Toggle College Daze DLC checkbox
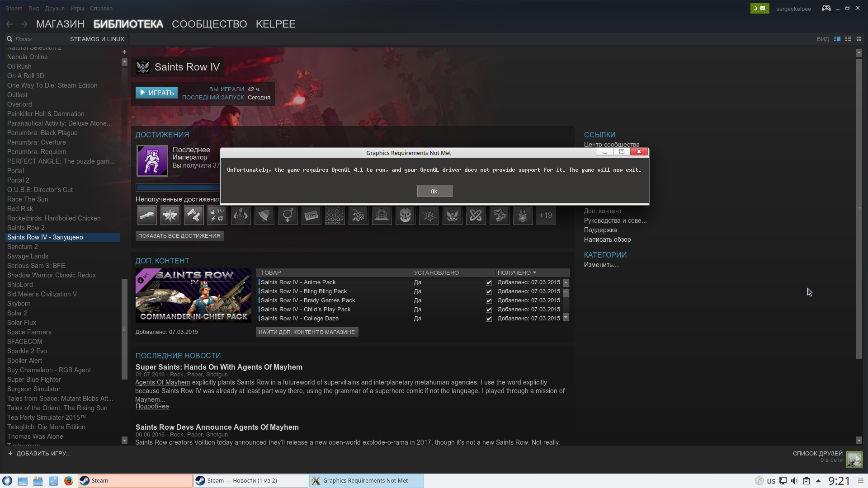The width and height of the screenshot is (868, 488). [489, 319]
